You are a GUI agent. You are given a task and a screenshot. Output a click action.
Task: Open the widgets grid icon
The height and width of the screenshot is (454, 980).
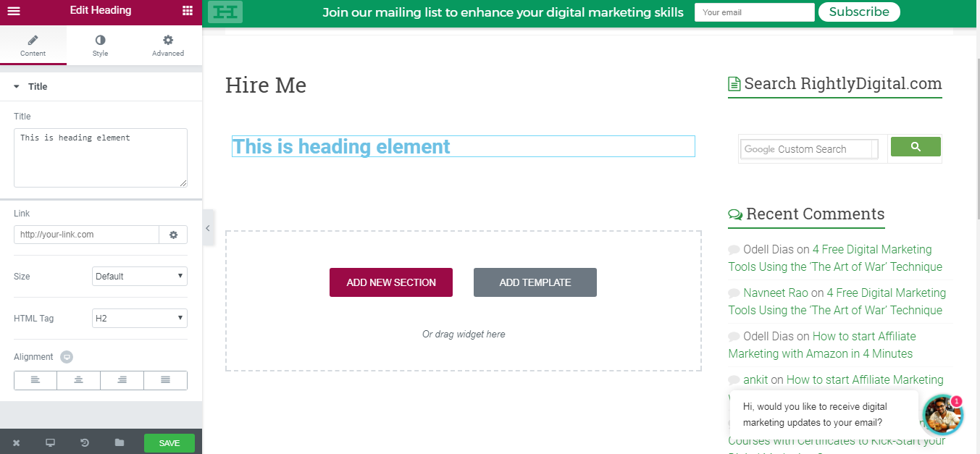188,11
